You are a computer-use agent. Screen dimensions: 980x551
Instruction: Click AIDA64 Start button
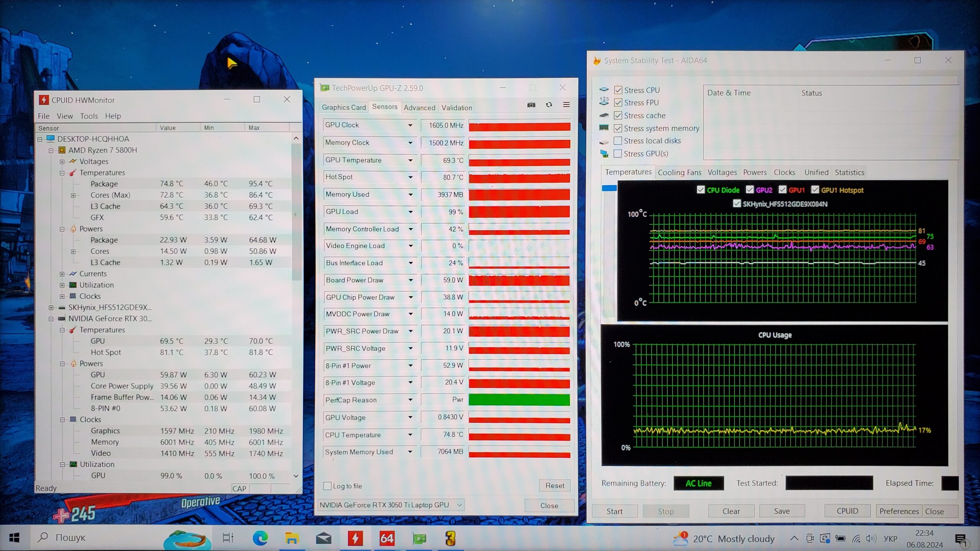point(614,511)
